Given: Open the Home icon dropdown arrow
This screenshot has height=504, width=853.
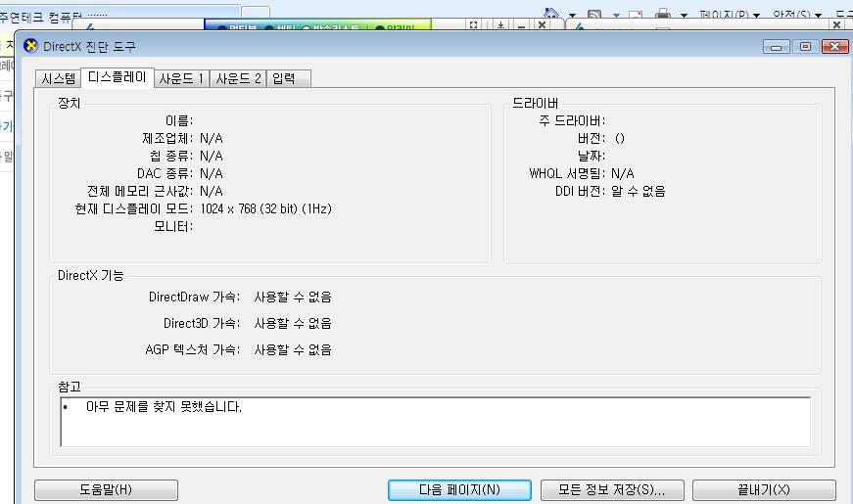Looking at the screenshot, I should 572,16.
